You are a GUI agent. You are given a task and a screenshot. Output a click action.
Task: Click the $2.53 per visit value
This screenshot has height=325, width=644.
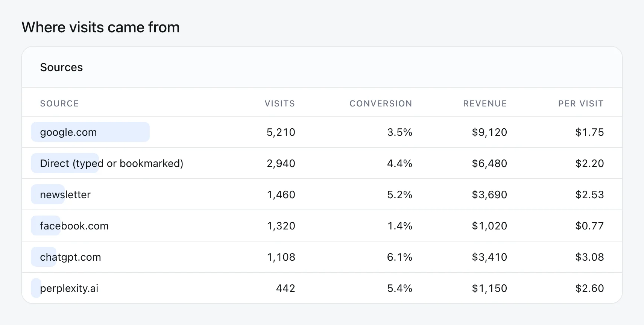pos(589,194)
